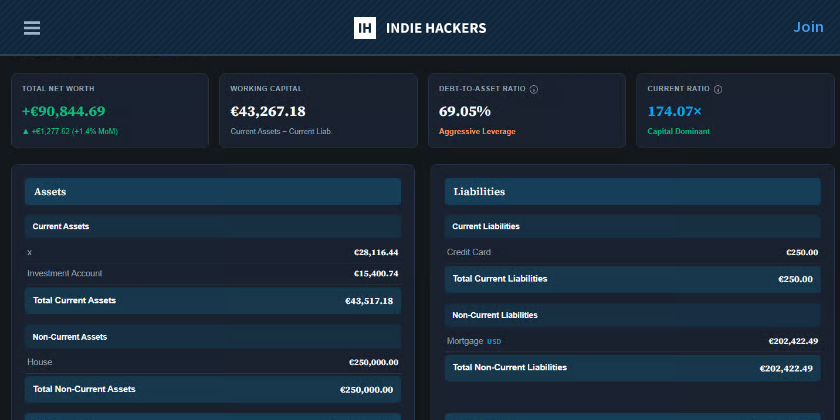Select the House asset row
The height and width of the screenshot is (420, 840).
click(x=213, y=362)
